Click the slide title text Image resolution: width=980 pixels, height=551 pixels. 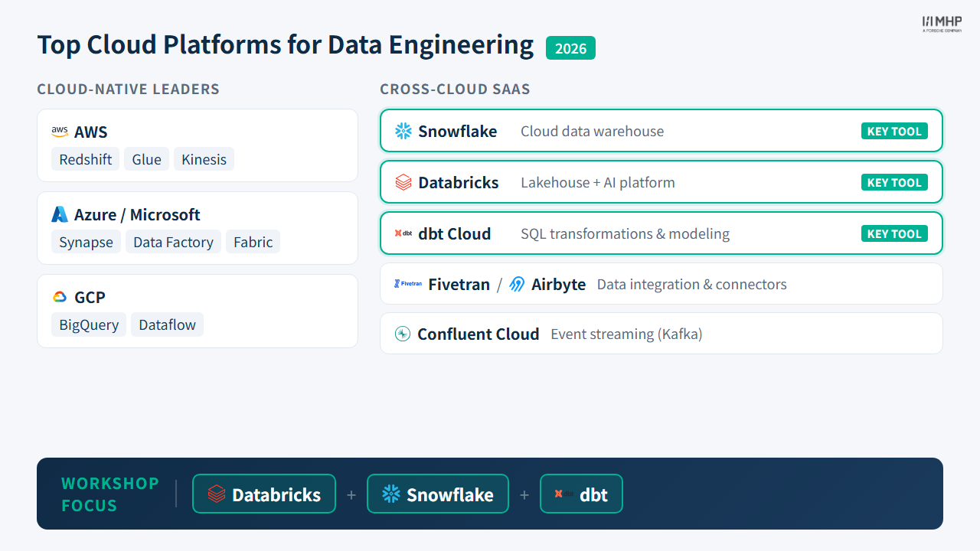(286, 44)
